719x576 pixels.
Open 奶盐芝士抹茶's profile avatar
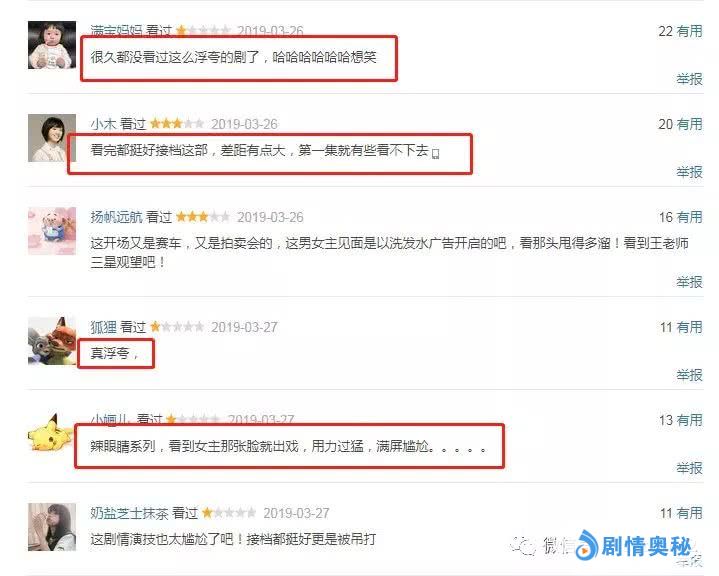tap(52, 526)
